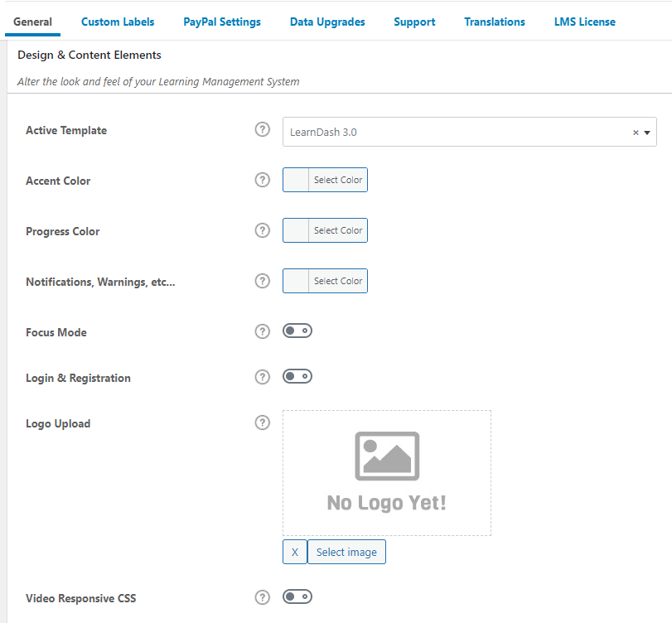Image resolution: width=672 pixels, height=623 pixels.
Task: Open the PayPal Settings tab
Action: (x=221, y=22)
